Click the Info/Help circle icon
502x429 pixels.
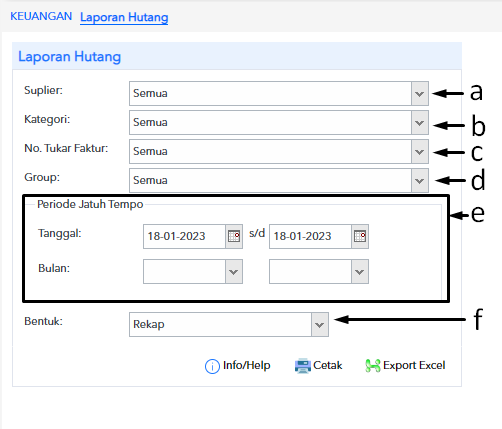tap(212, 366)
